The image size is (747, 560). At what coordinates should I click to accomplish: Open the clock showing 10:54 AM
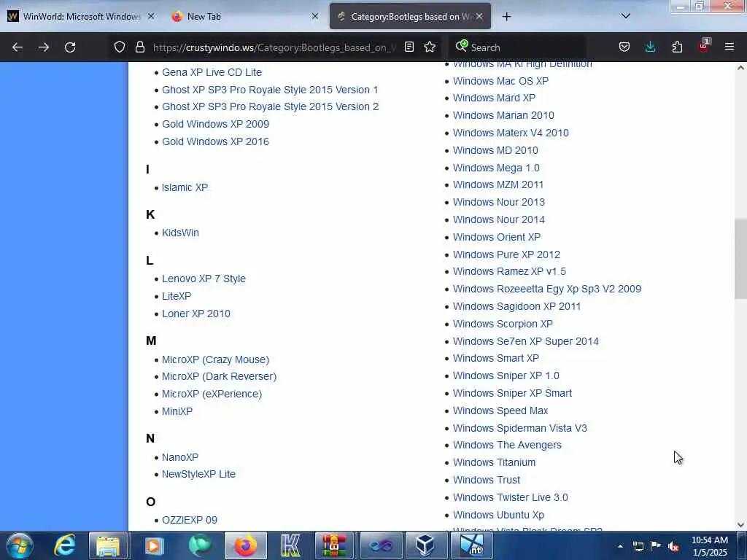(710, 545)
